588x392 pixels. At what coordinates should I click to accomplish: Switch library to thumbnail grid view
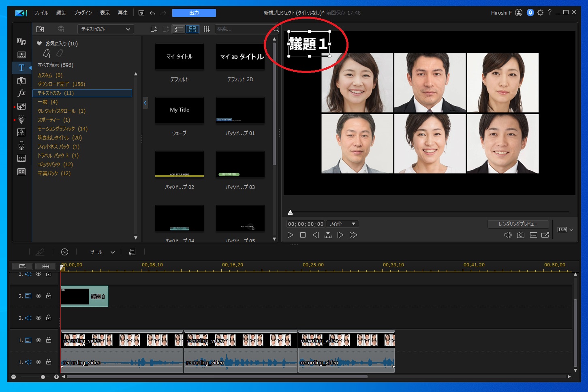(192, 29)
